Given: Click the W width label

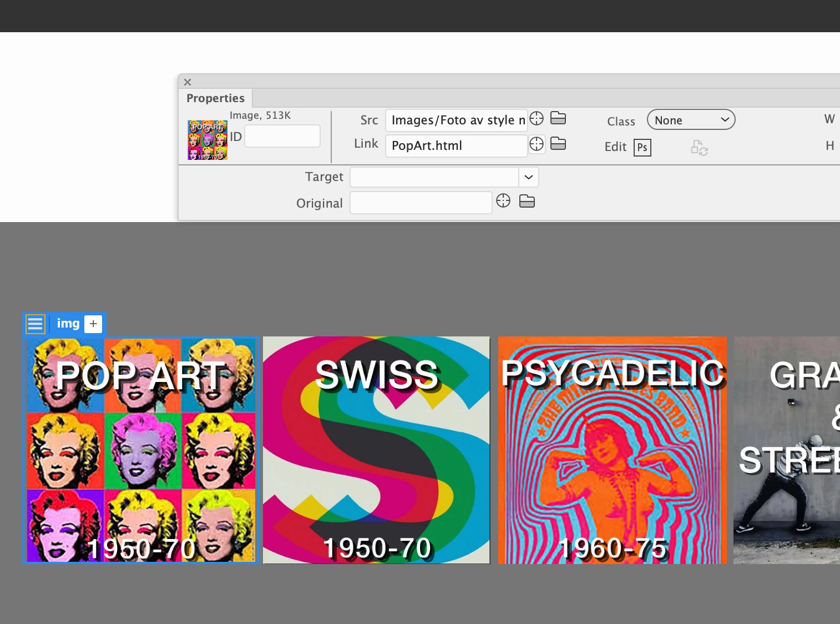Looking at the screenshot, I should 829,119.
